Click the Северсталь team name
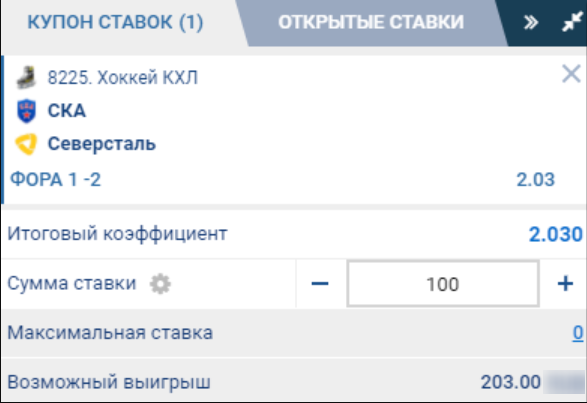Viewport: 587px width, 403px height. 101,144
